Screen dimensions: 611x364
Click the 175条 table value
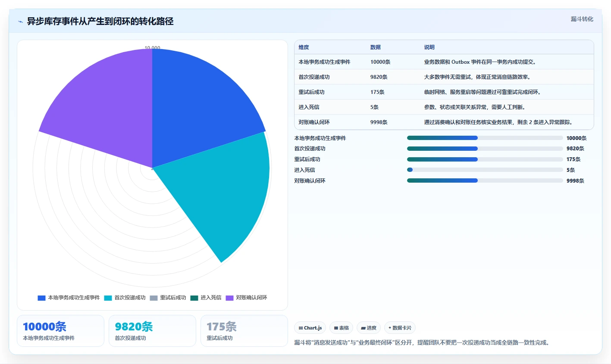pos(377,92)
